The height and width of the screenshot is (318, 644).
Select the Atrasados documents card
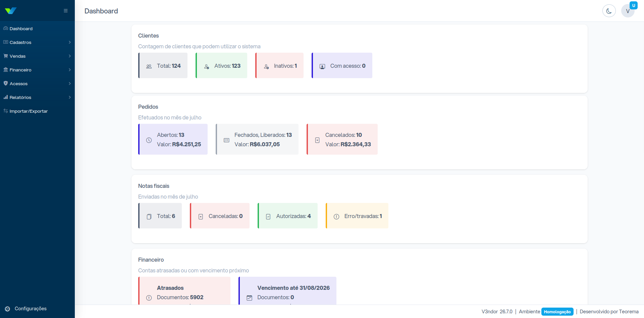tap(184, 291)
